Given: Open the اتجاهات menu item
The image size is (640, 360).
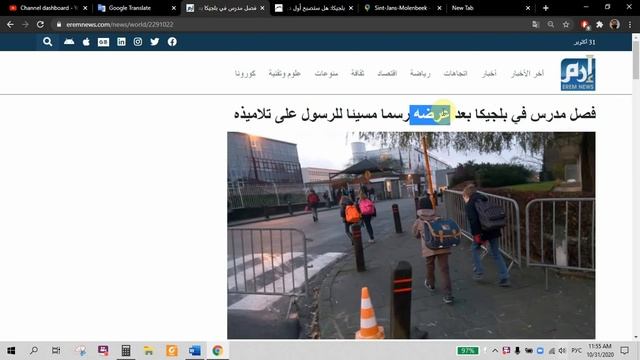Looking at the screenshot, I should (456, 73).
